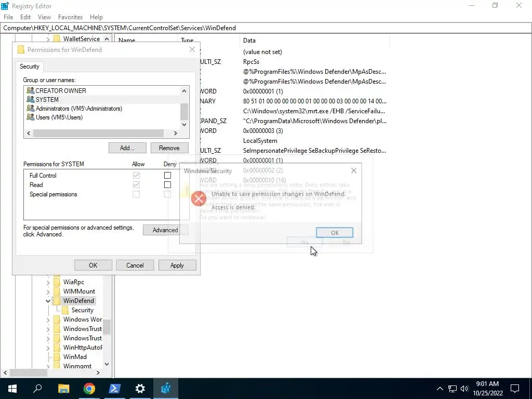Click the WinMad folder icon
The height and width of the screenshot is (399, 532).
click(x=57, y=357)
